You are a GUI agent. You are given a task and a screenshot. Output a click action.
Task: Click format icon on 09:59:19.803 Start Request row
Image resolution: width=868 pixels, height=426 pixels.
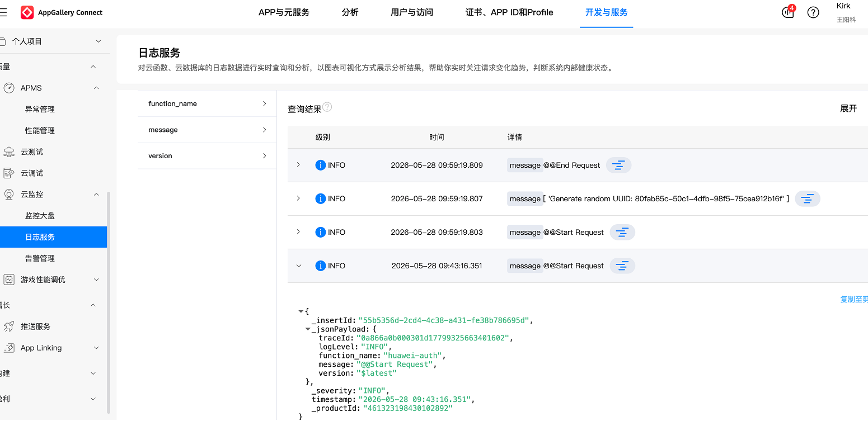click(622, 232)
